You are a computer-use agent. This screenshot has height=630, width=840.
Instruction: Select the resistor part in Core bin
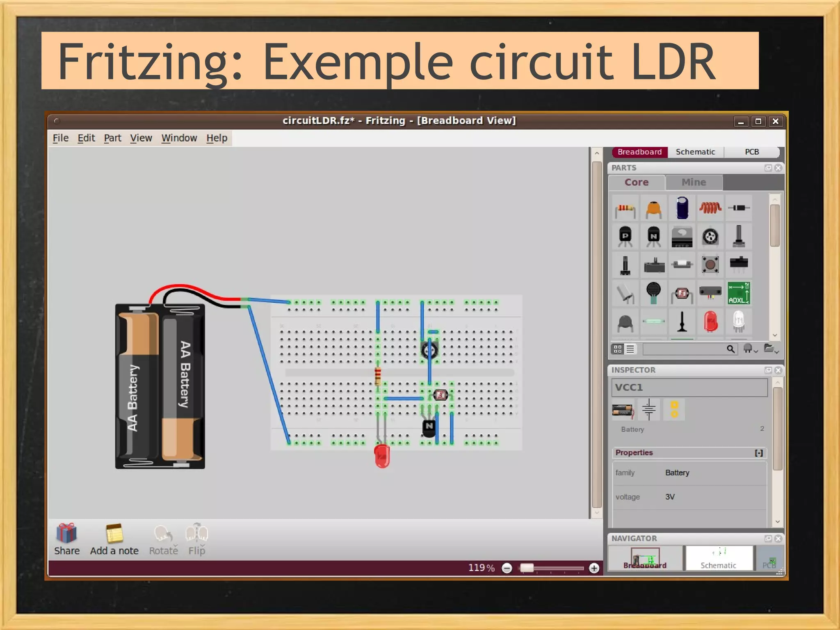coord(625,209)
